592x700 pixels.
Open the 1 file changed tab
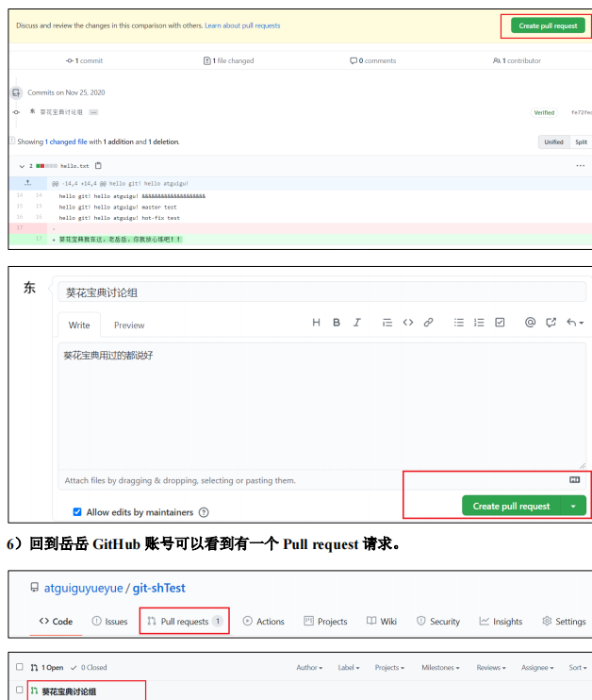pos(228,60)
